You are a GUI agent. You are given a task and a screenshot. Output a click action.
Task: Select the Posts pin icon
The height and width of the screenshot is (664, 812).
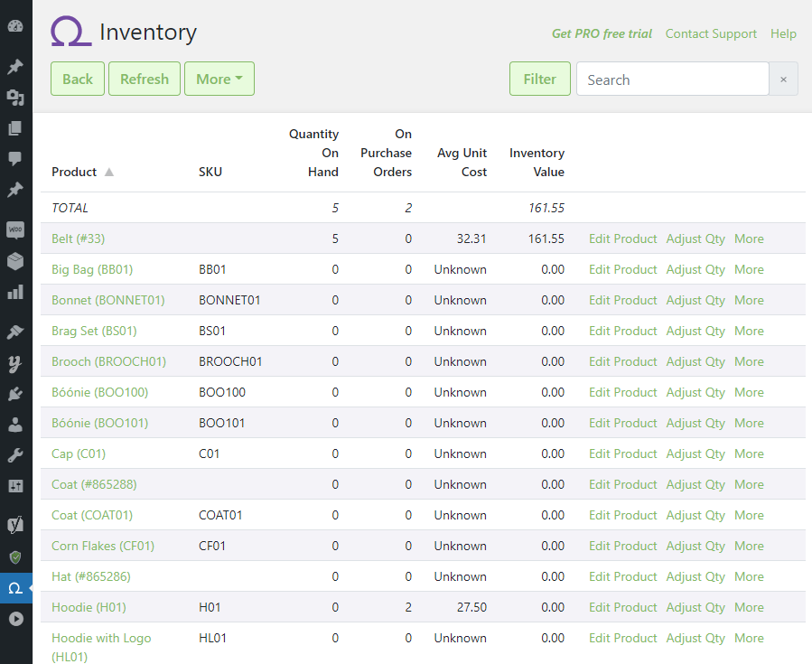tap(16, 66)
